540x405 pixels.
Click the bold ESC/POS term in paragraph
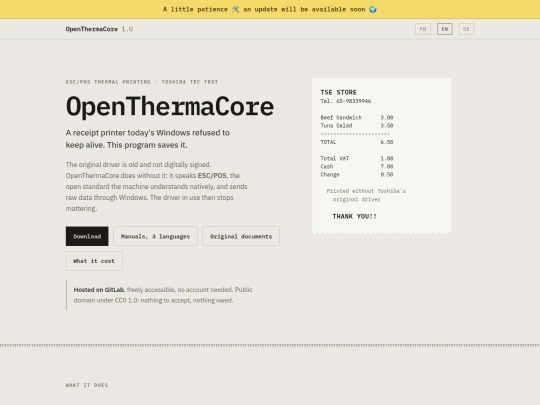coord(212,176)
